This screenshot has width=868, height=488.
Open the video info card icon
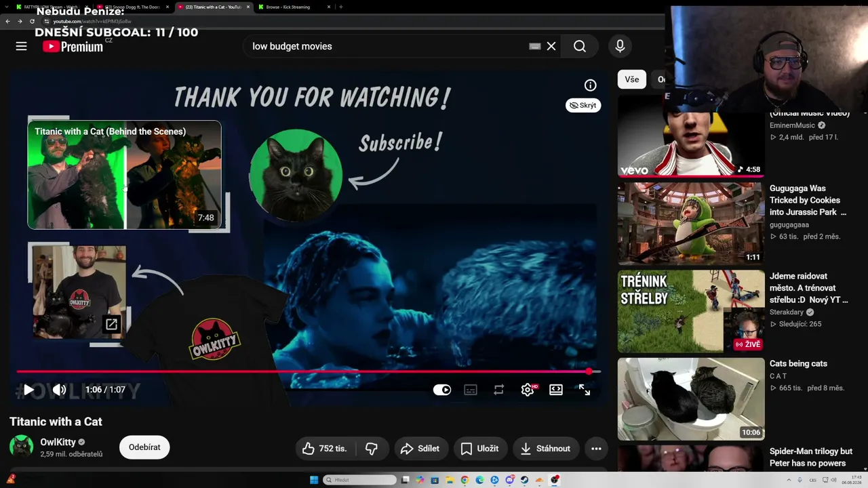click(x=591, y=85)
